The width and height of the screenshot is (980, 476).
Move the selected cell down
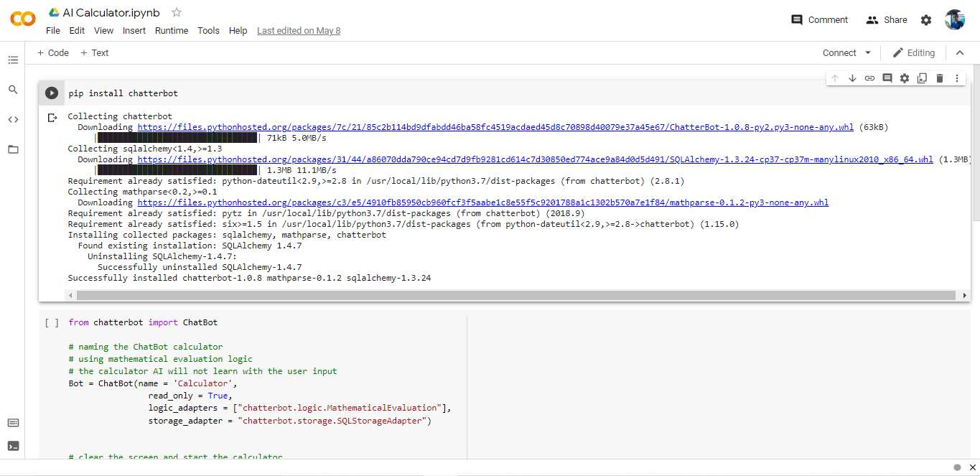(x=852, y=78)
